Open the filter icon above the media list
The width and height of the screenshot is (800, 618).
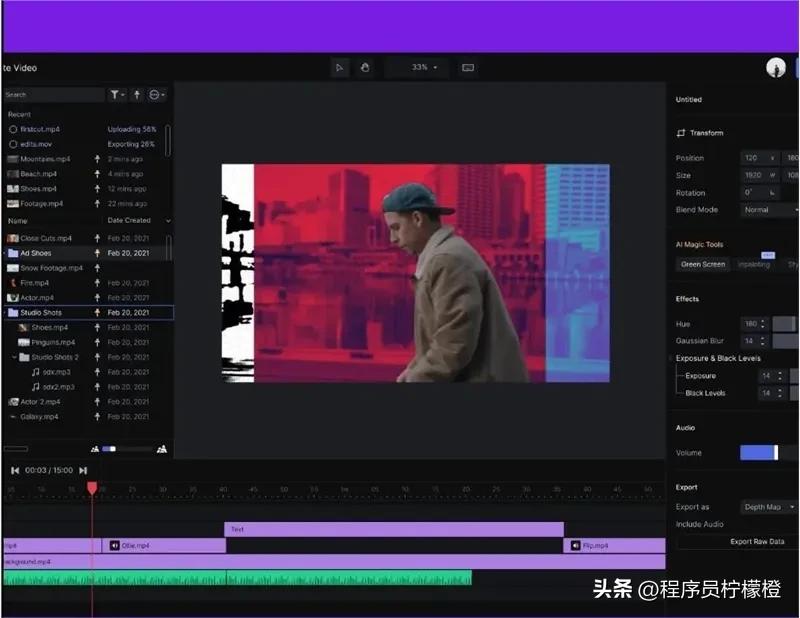point(114,94)
